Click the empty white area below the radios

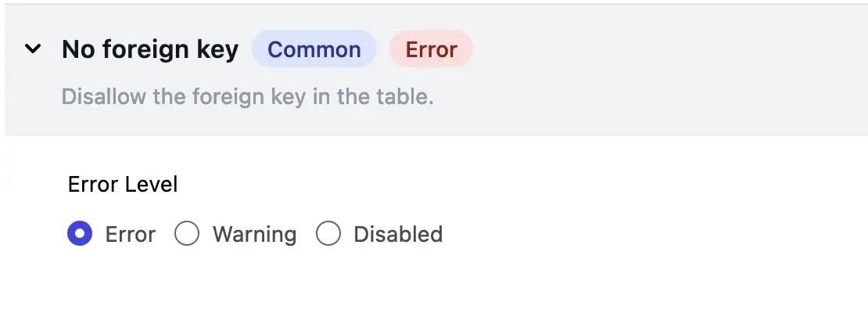[x=434, y=288]
